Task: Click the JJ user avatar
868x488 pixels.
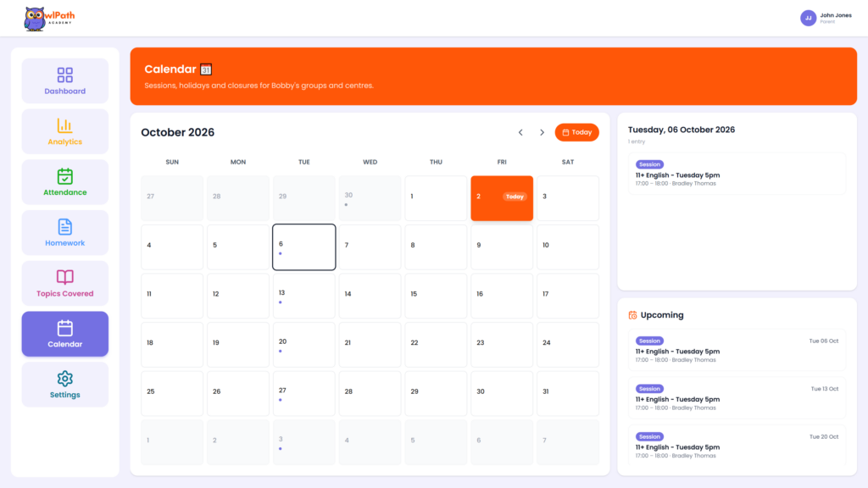Action: coord(808,18)
